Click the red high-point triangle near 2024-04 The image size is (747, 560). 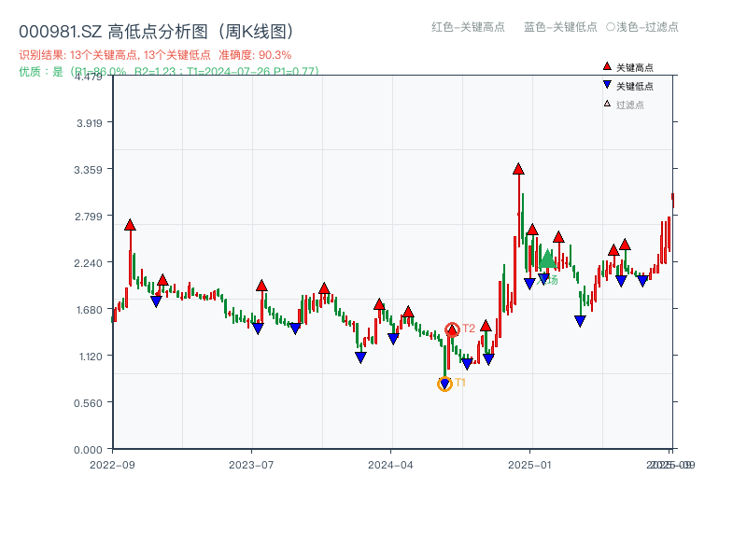pyautogui.click(x=377, y=303)
